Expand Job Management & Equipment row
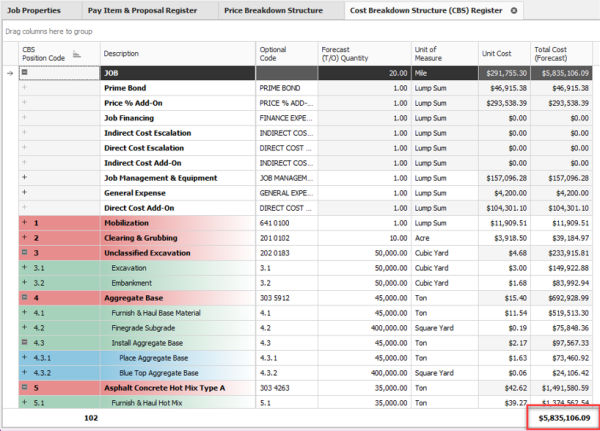 point(24,177)
